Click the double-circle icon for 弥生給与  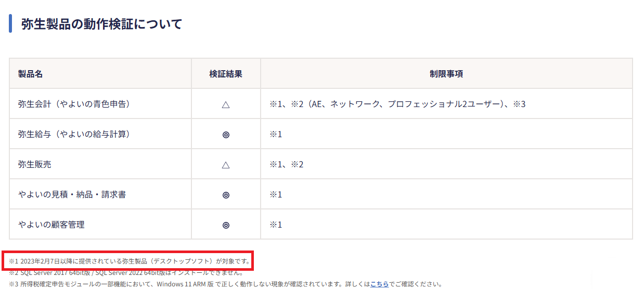coord(226,134)
